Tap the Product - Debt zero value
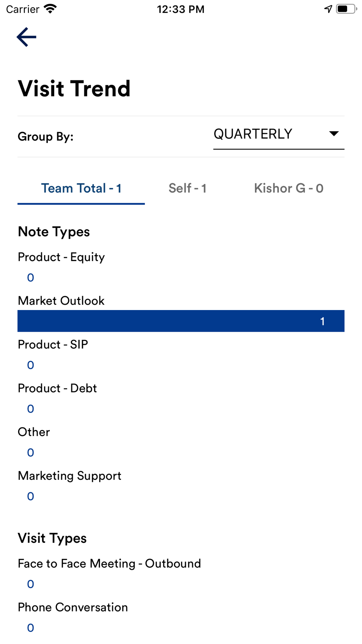 [30, 409]
